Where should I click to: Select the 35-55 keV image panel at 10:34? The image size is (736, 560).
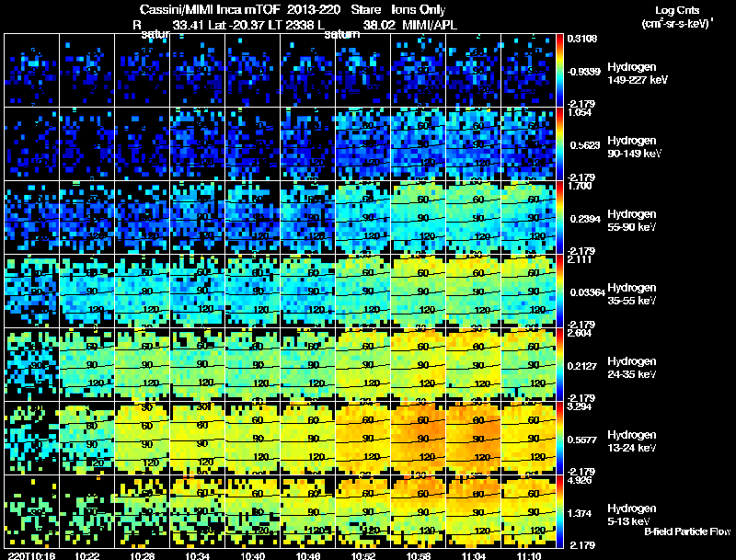[197, 291]
